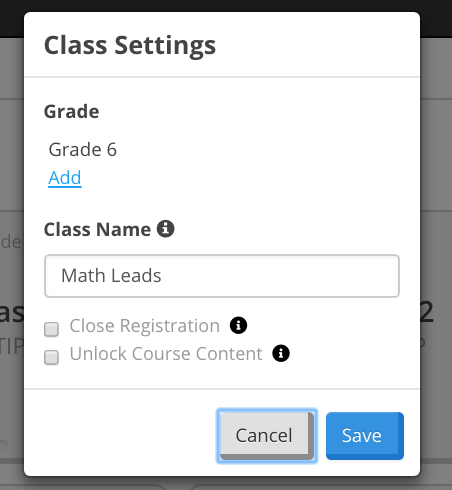Click the Add grade link
Screen dimensions: 452x490
(x=65, y=177)
